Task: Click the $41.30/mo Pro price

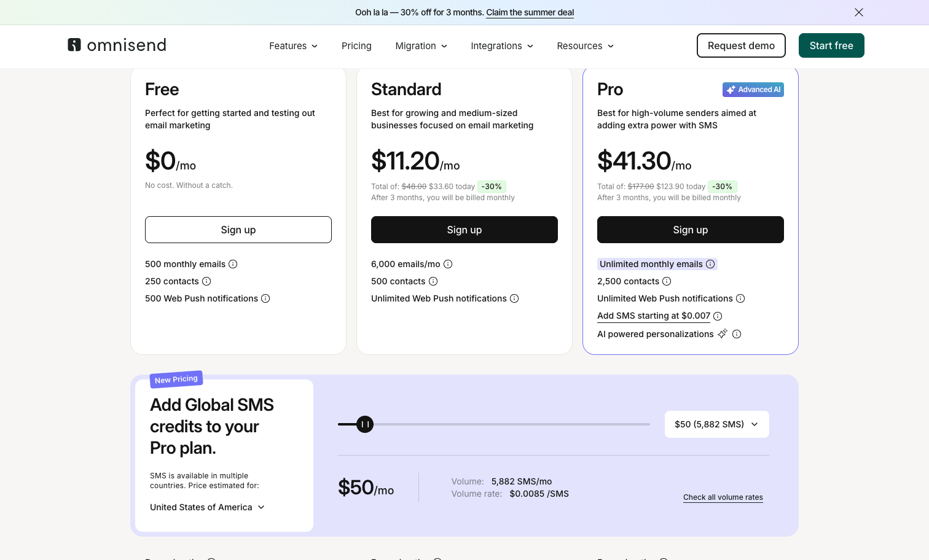Action: coord(645,161)
